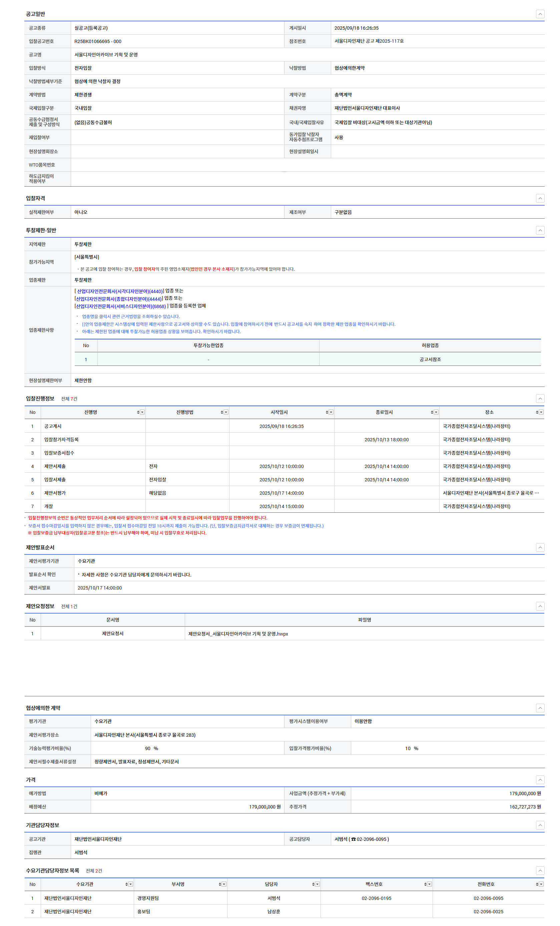The image size is (560, 926).
Task: Collapse the 협상에의한 계약 section
Action: click(540, 708)
